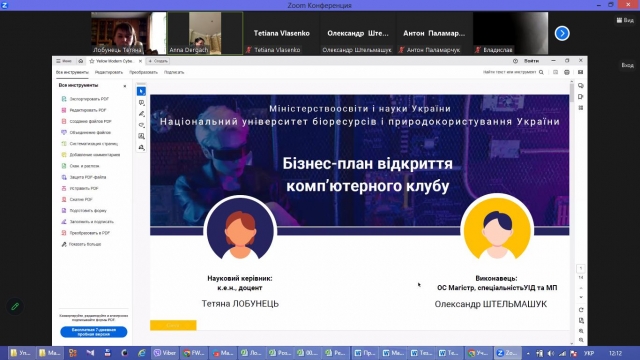
Task: Open the Вид view button in Zoom
Action: pyautogui.click(x=625, y=20)
